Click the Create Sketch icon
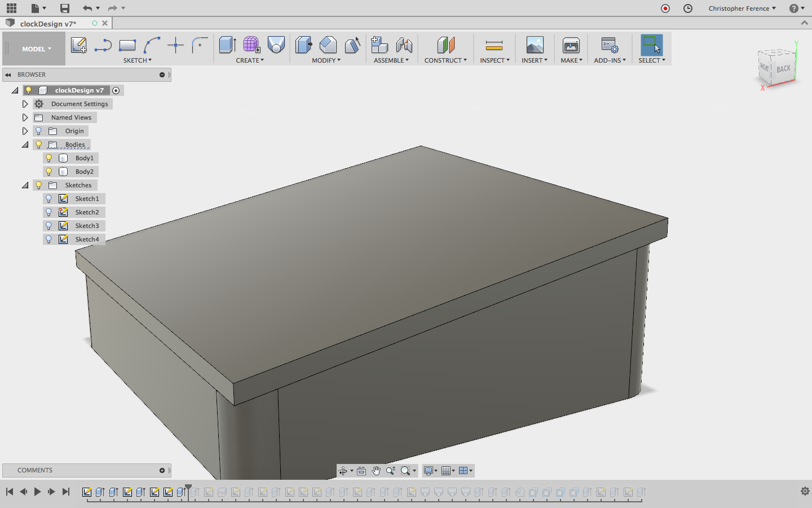 [x=78, y=45]
